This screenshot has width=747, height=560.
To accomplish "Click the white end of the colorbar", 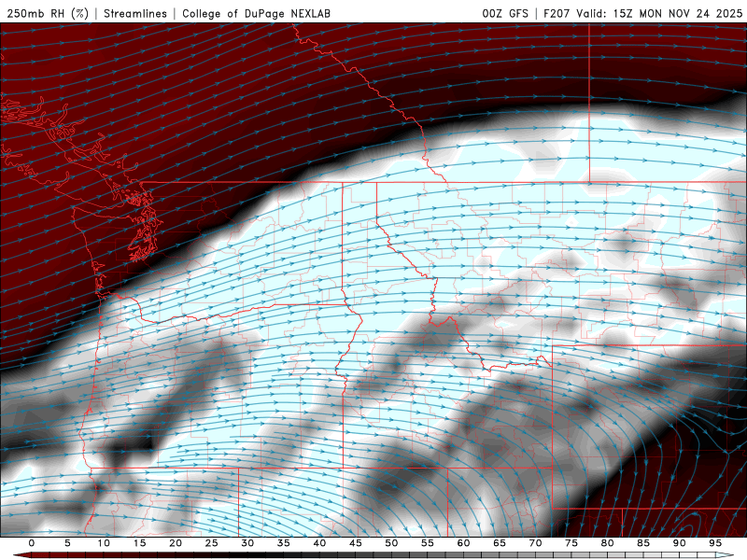I will coord(726,555).
